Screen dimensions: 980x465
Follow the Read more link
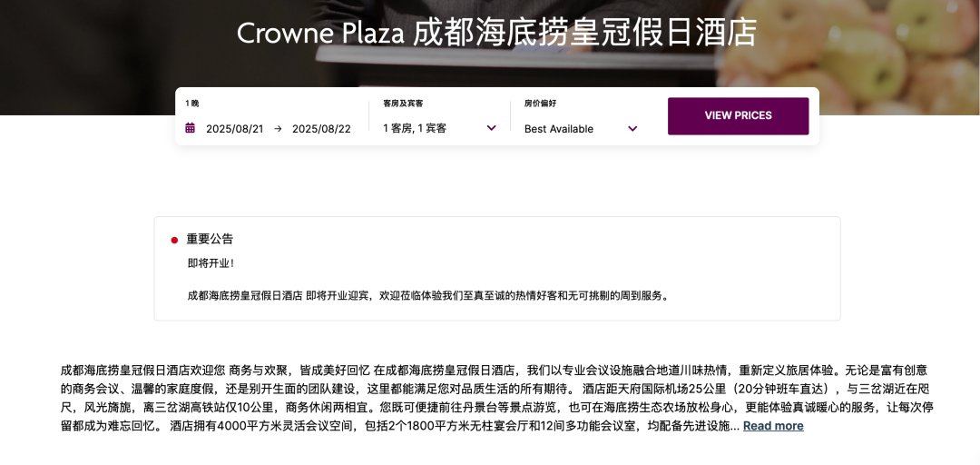(773, 426)
